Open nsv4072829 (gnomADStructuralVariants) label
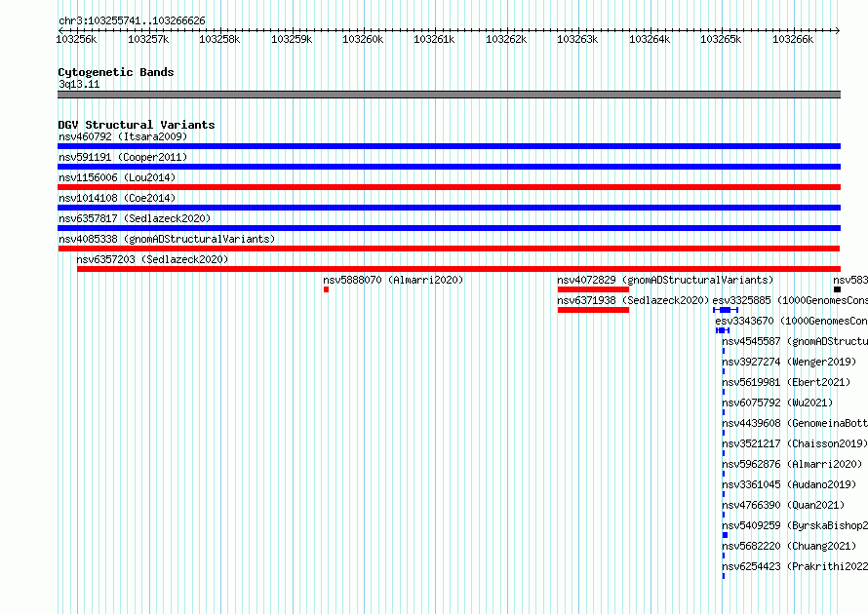The width and height of the screenshot is (868, 614). [x=665, y=280]
